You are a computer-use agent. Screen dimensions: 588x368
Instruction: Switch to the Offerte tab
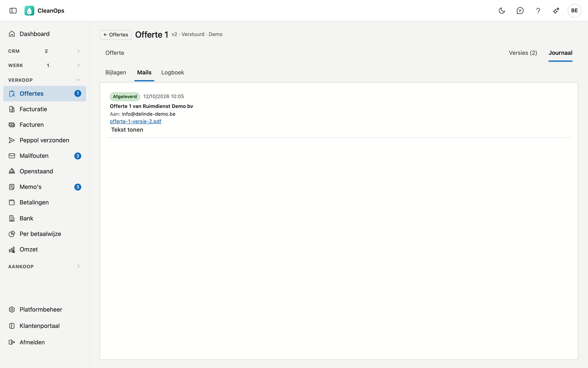tap(115, 53)
